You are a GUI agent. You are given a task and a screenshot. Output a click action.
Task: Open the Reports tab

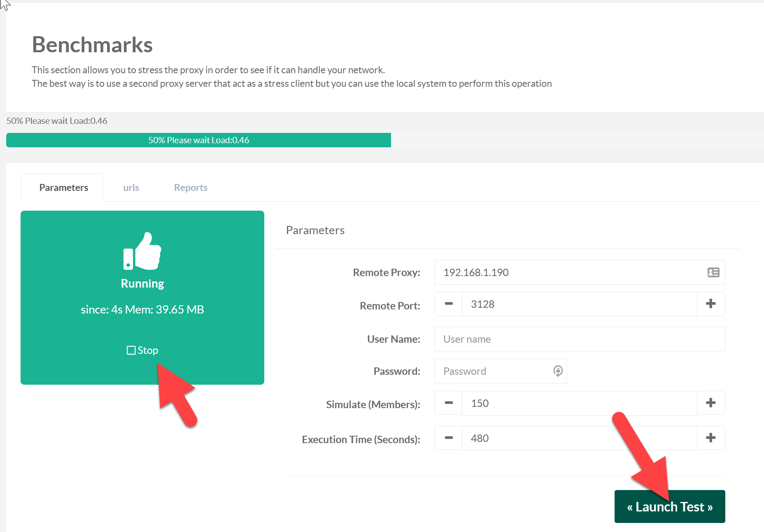pyautogui.click(x=191, y=188)
